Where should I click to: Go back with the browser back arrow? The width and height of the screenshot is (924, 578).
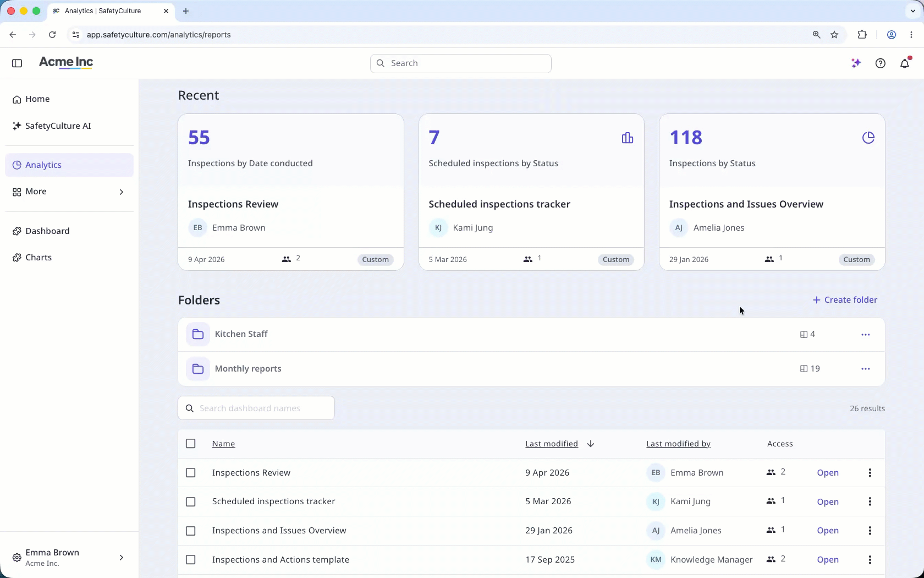click(13, 35)
